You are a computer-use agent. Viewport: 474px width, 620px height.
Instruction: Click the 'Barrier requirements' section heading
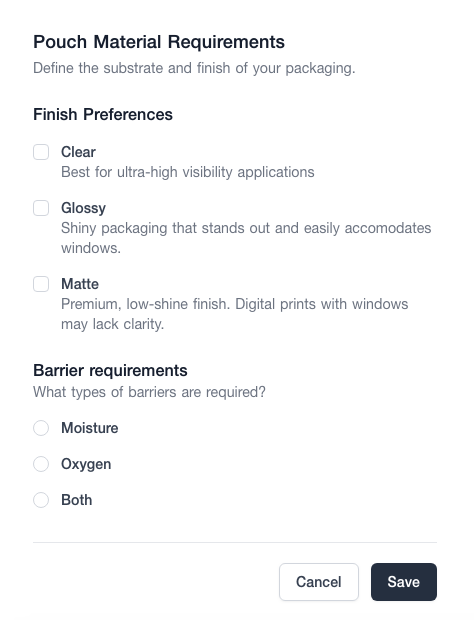click(110, 370)
